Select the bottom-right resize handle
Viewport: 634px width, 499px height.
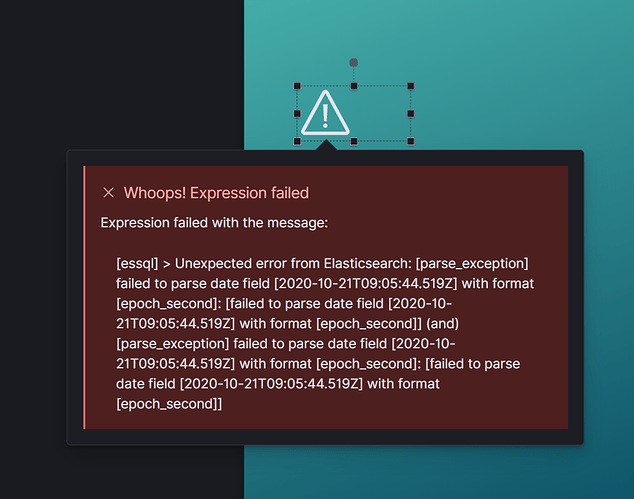pyautogui.click(x=410, y=141)
